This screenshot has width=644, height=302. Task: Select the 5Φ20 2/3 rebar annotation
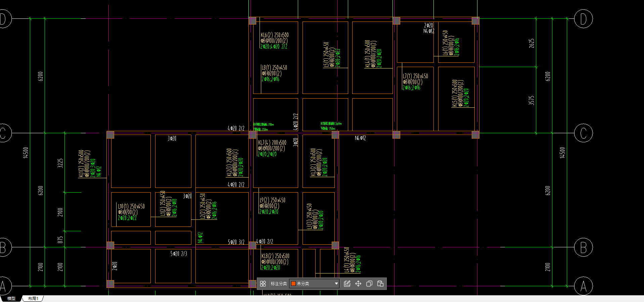coord(179,254)
